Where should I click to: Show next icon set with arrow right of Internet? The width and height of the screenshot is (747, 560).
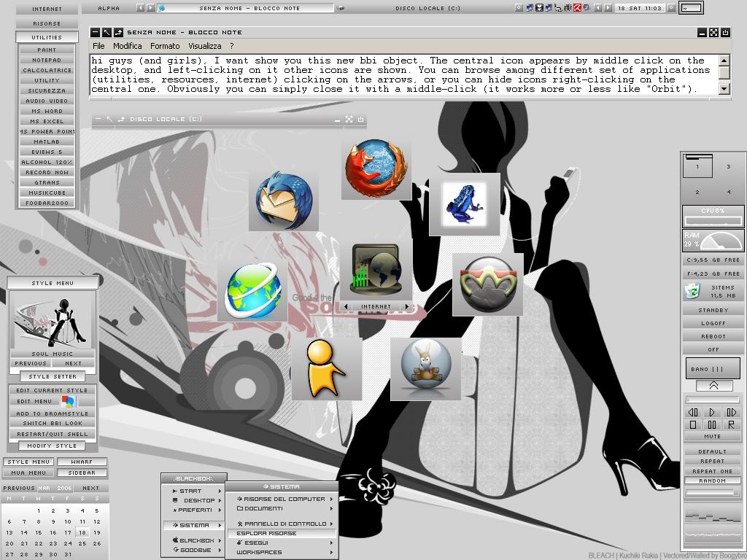(407, 307)
